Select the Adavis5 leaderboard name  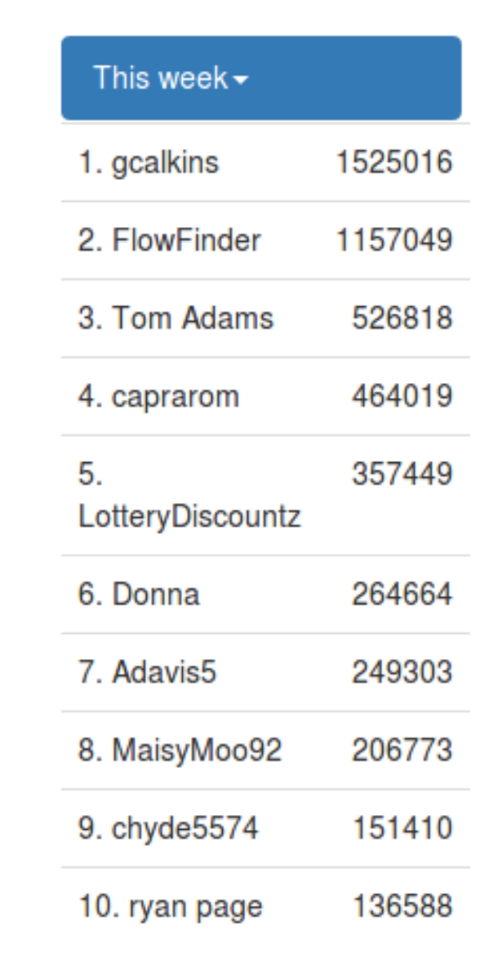(x=148, y=673)
